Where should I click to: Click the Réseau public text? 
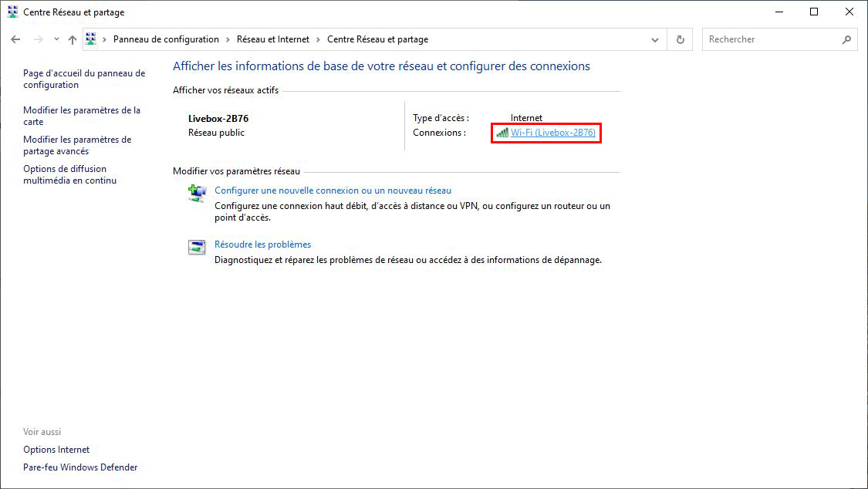click(216, 133)
